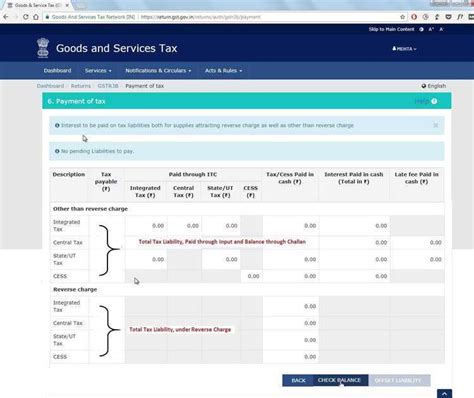The width and height of the screenshot is (474, 398).
Task: Click the BACK button
Action: pyautogui.click(x=298, y=380)
